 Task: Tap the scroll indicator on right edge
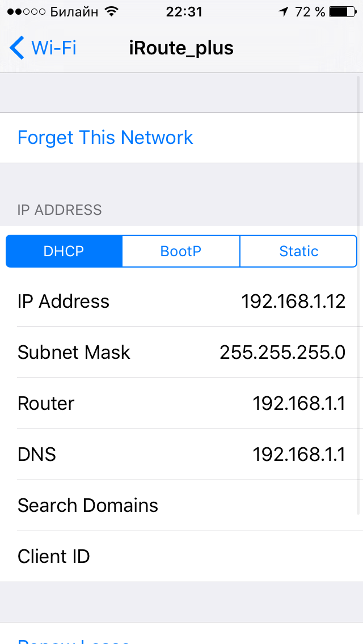[359, 295]
